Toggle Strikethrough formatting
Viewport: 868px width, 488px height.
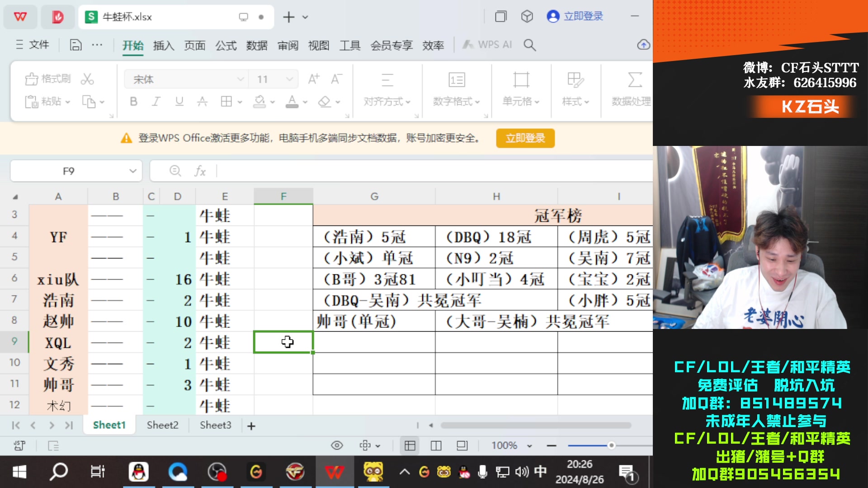[x=202, y=102]
